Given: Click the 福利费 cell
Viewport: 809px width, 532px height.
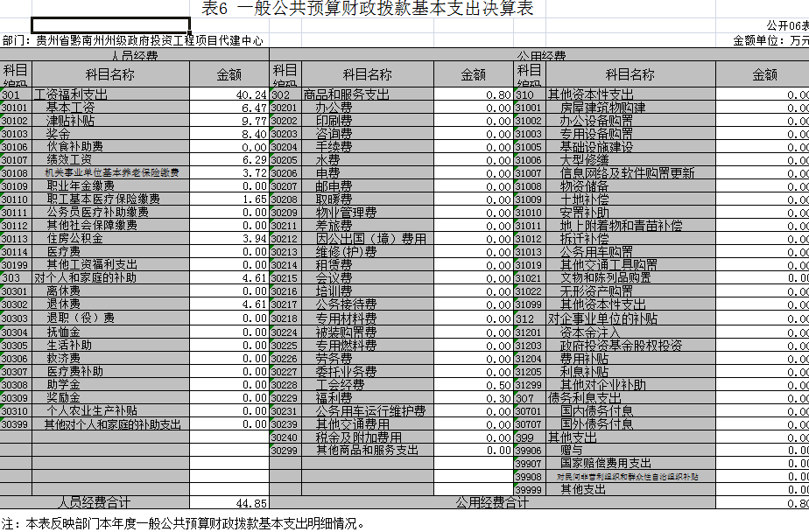Looking at the screenshot, I should click(368, 398).
